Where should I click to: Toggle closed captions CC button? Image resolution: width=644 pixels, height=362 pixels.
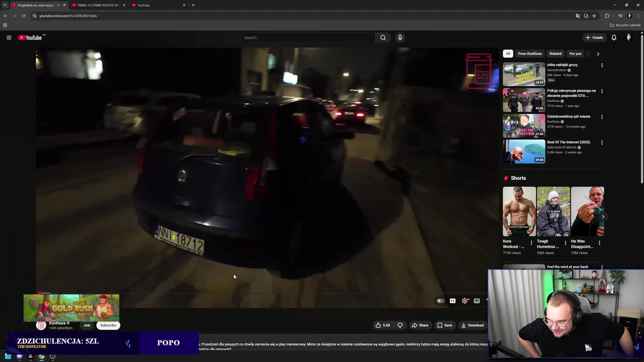click(452, 301)
